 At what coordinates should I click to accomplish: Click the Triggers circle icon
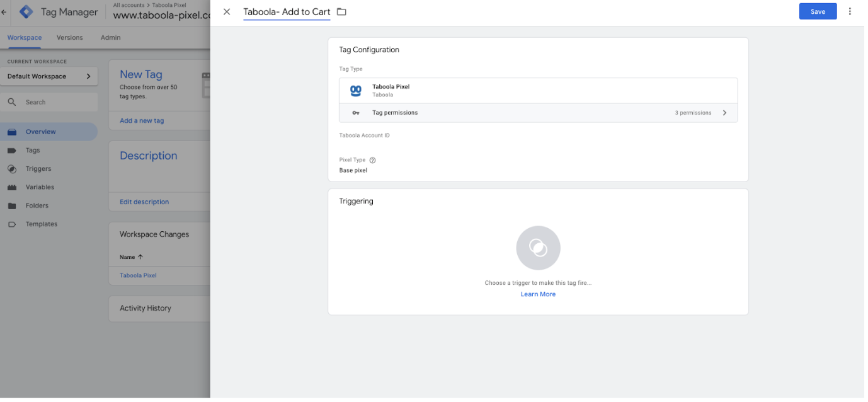[12, 169]
